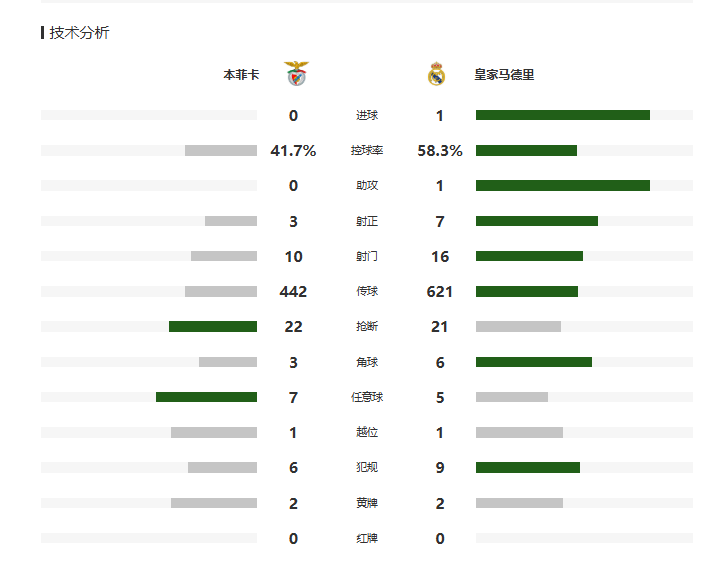Select the 红牌 red cards stat label
Screen dimensions: 719x571
tap(366, 538)
